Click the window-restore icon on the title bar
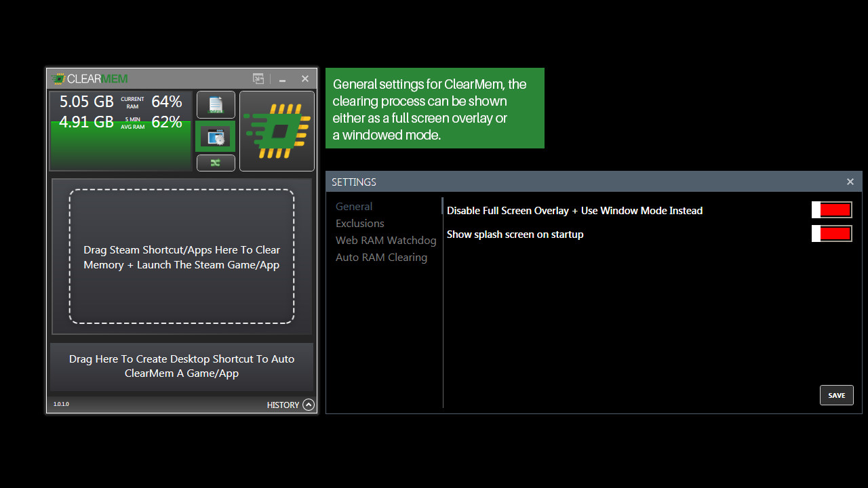This screenshot has height=488, width=868. click(x=258, y=79)
